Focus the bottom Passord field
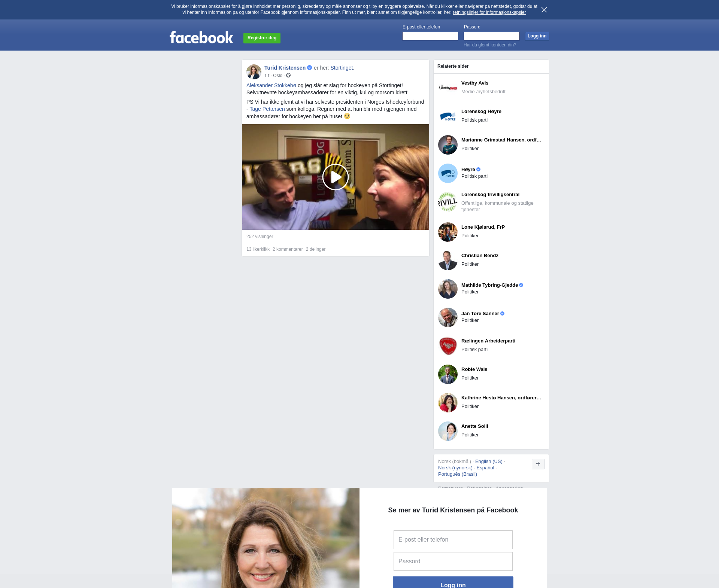Viewport: 719px width, 588px height. coord(453,561)
